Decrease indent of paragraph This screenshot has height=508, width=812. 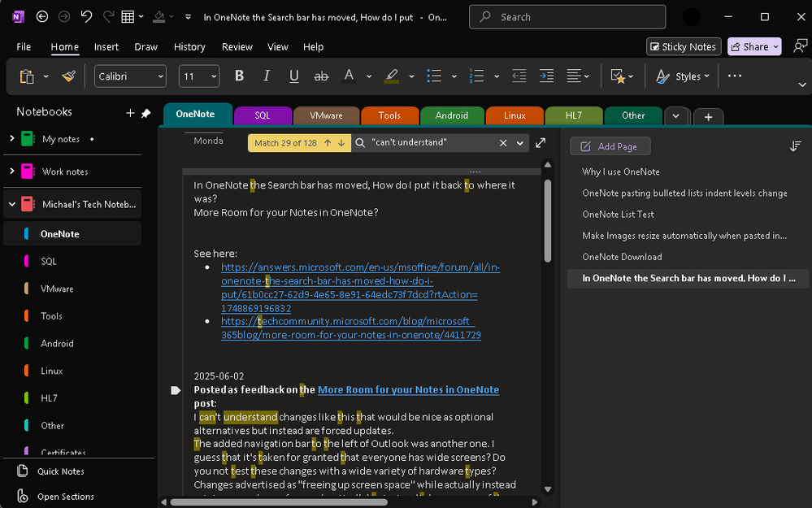(x=519, y=76)
